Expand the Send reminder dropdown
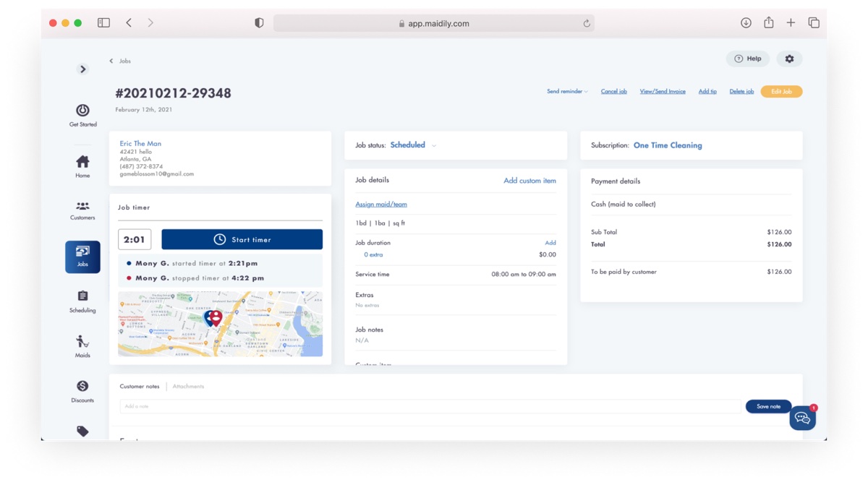This screenshot has width=868, height=485. tap(567, 92)
